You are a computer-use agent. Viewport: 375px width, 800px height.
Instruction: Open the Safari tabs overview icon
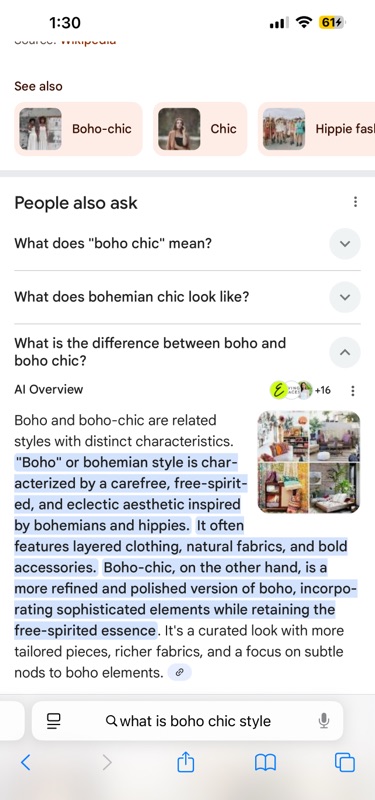(x=344, y=762)
